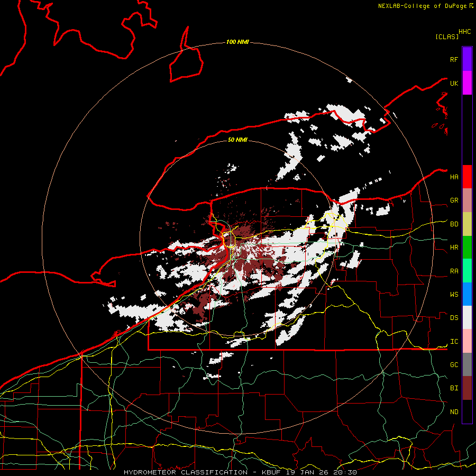Viewport: 476px width, 476px height.
Task: Click the GC gray legend swatch
Action: click(467, 364)
